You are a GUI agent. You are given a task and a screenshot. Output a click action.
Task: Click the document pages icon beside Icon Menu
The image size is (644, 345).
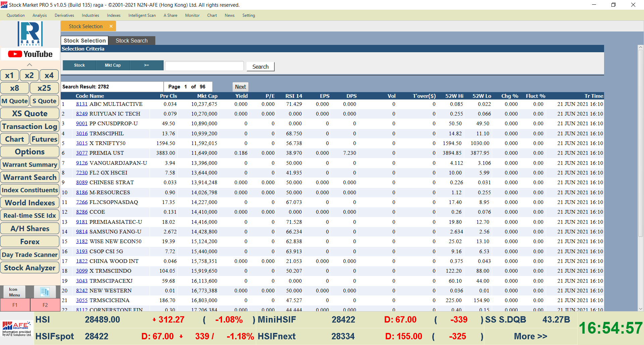click(x=45, y=292)
